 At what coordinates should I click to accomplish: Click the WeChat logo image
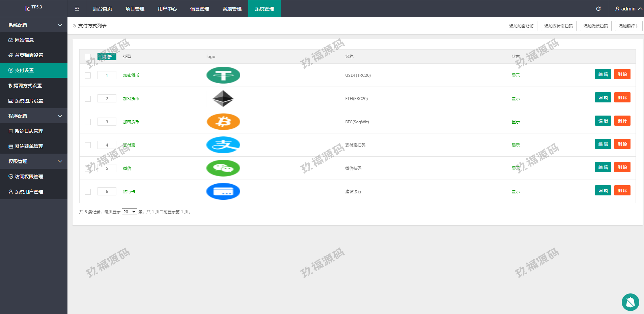[x=223, y=168]
